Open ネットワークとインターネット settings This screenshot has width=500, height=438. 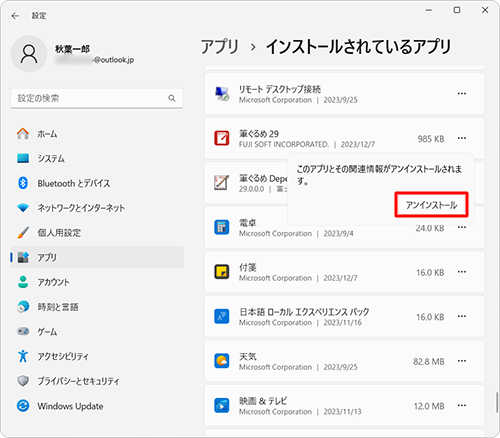pyautogui.click(x=97, y=208)
